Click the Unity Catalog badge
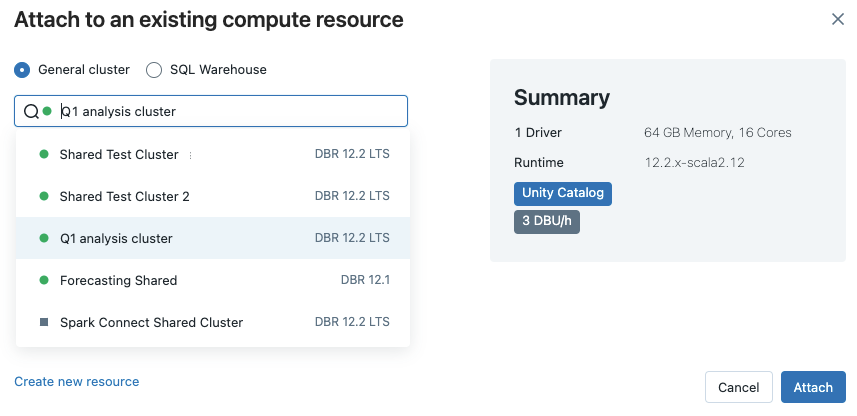Image resolution: width=857 pixels, height=416 pixels. point(562,193)
